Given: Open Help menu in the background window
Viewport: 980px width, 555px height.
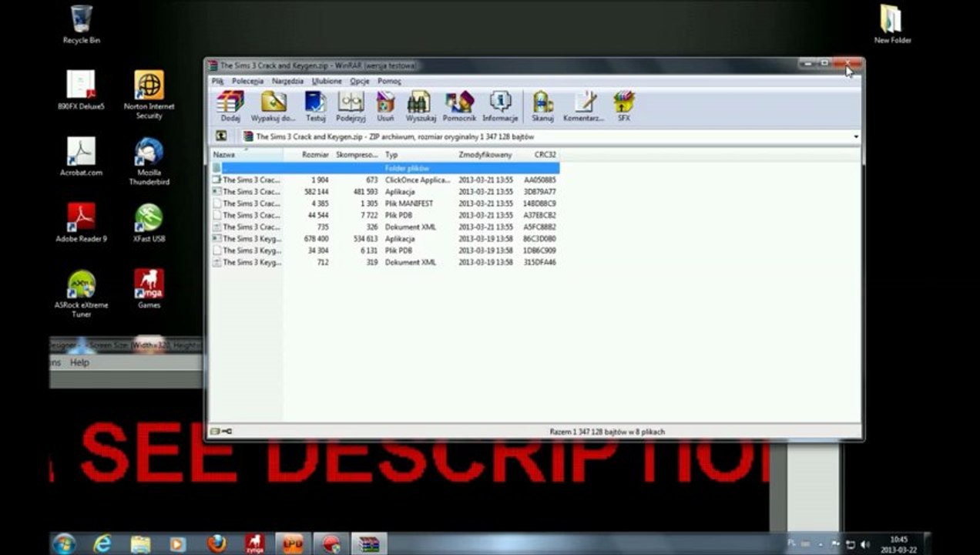Looking at the screenshot, I should point(79,362).
